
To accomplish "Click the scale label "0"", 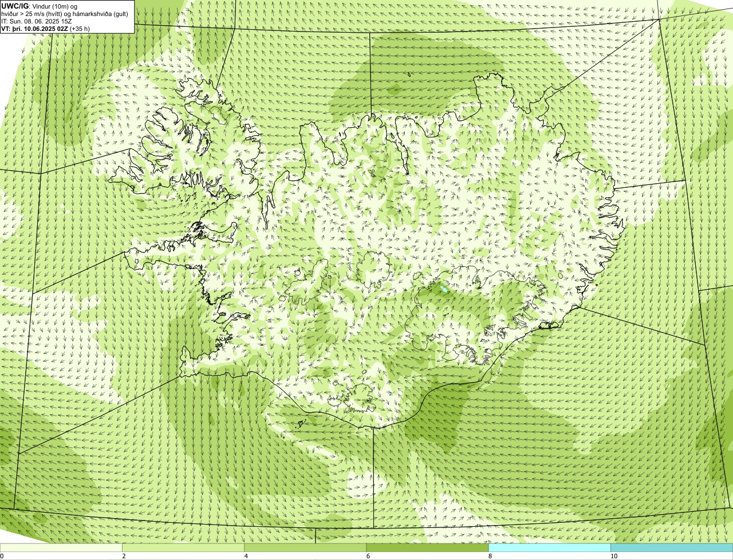I will [x=2, y=556].
